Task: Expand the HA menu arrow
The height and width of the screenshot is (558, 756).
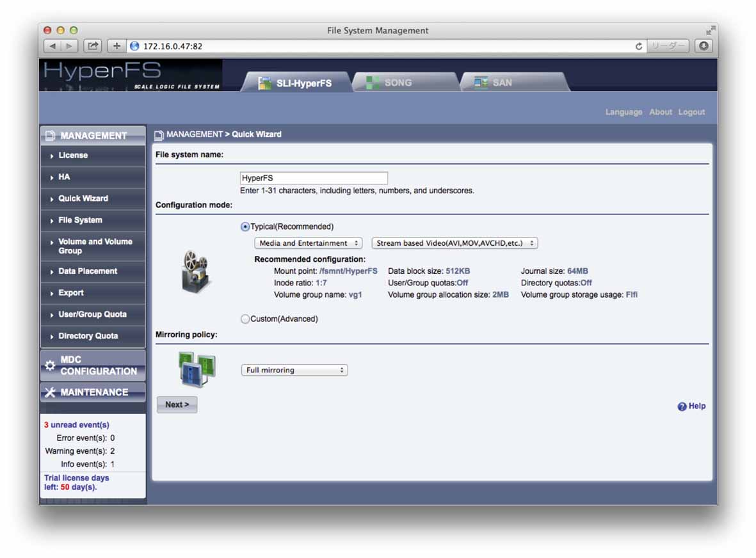Action: pyautogui.click(x=52, y=177)
